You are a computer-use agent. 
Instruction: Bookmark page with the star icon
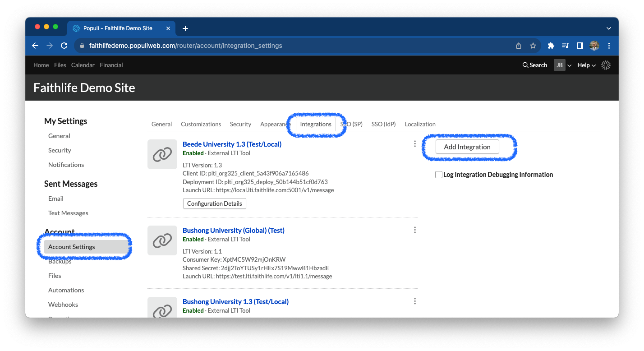click(533, 46)
